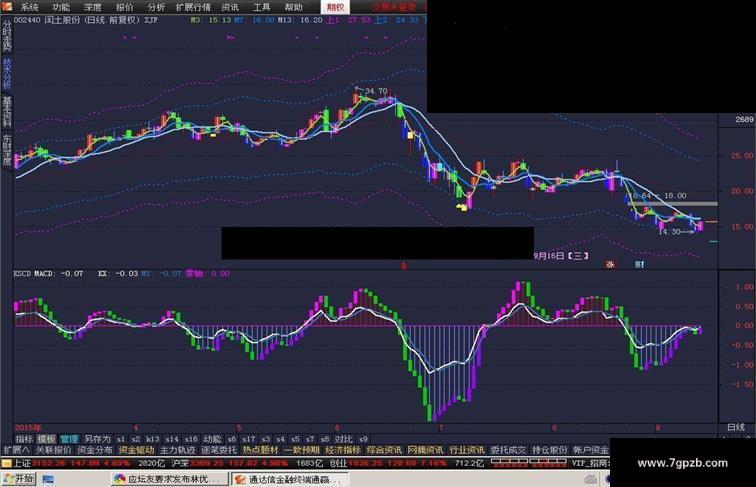Open the Windows 开始 start button

point(18,479)
